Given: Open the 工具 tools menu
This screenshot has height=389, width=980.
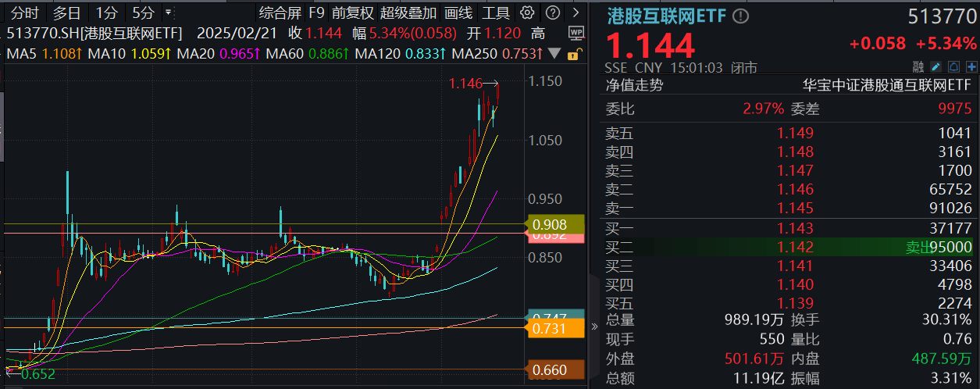Looking at the screenshot, I should click(496, 12).
